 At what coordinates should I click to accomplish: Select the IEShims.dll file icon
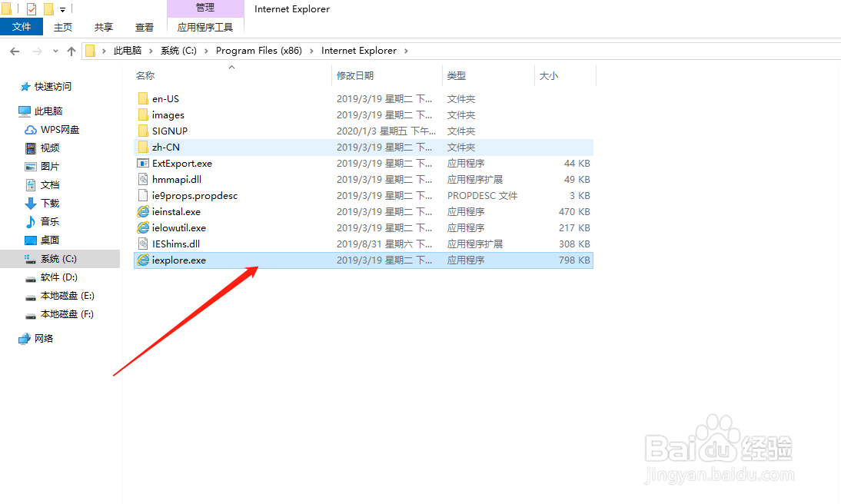tap(143, 244)
